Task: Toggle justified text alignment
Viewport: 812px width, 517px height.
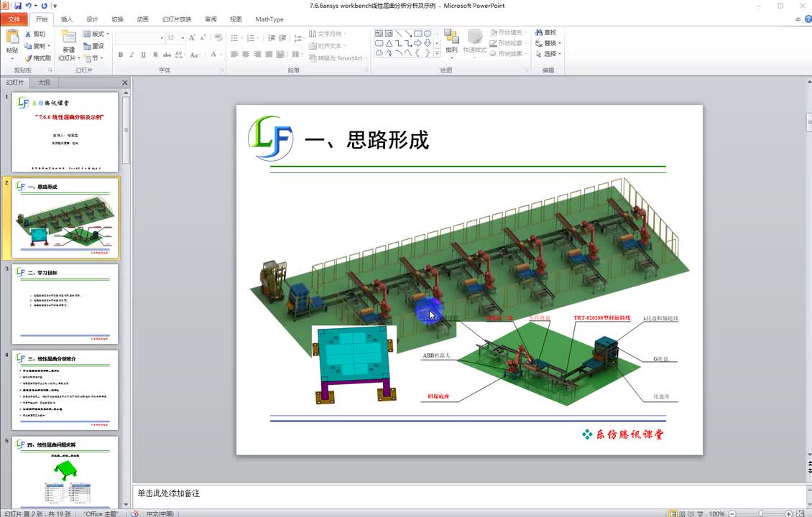Action: 269,55
